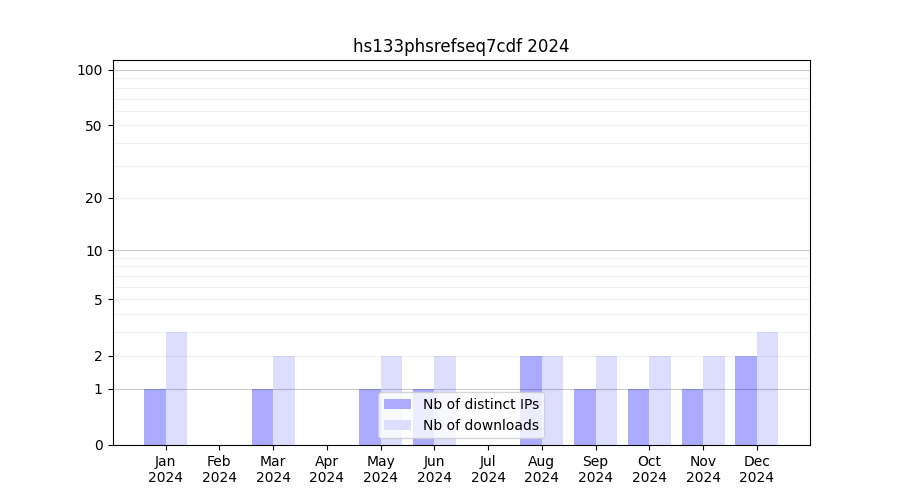Select the 'Nb of distinct IPs' legend label

click(480, 404)
